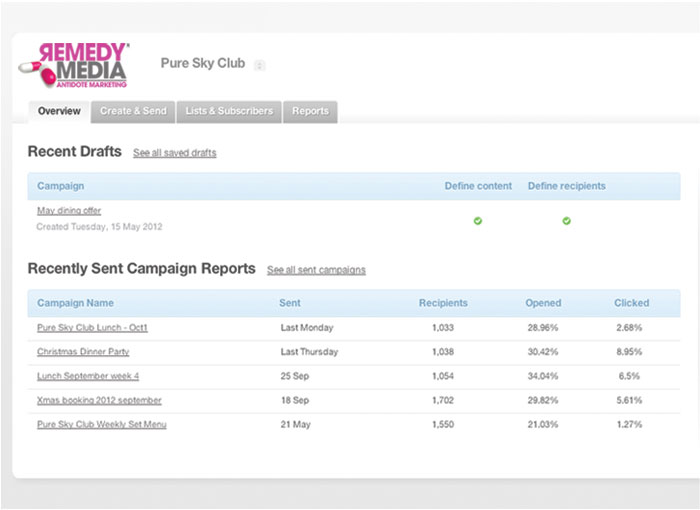This screenshot has width=700, height=510.
Task: Open Pure Sky Club Weekly Set Menu report
Action: (101, 424)
